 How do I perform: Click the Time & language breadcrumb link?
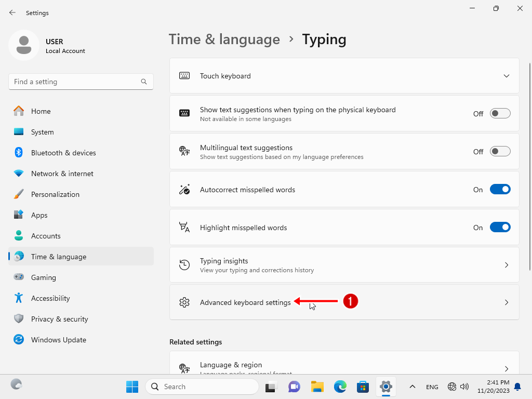[224, 39]
